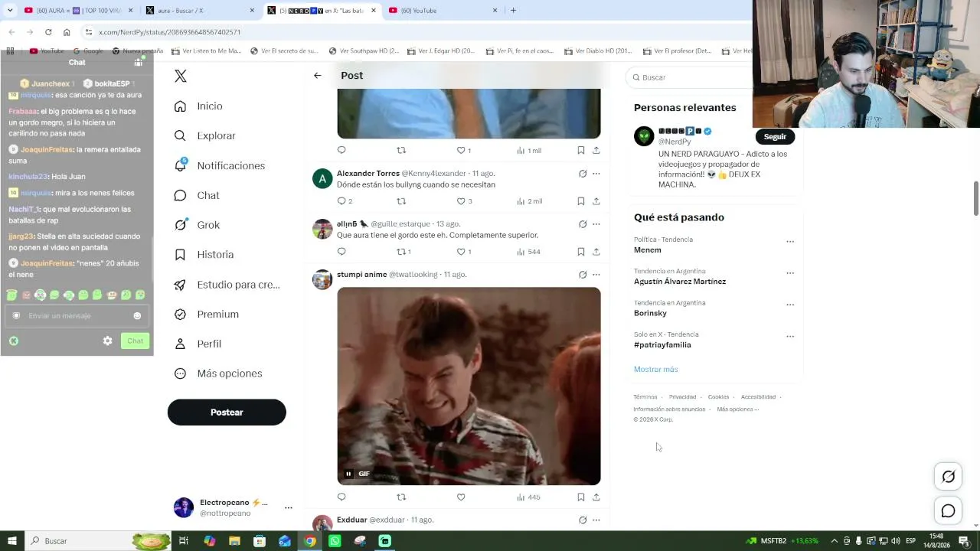Open the Electropeano account menu dots
The image size is (980, 551).
pos(289,507)
